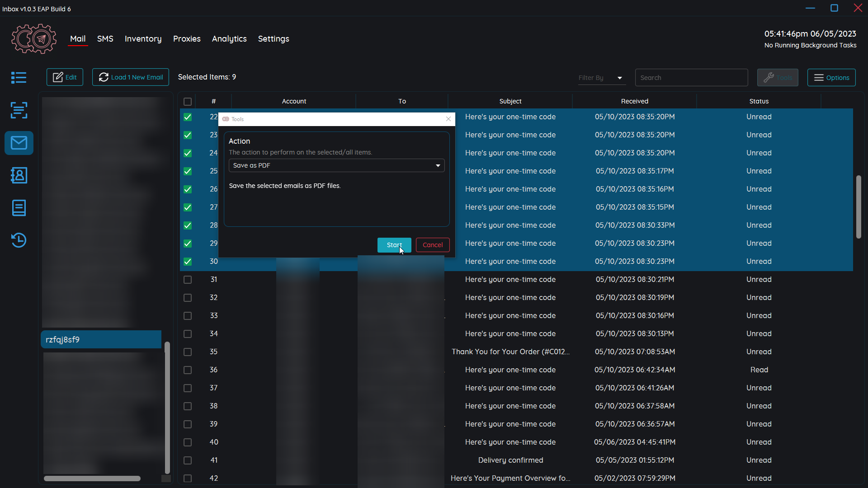This screenshot has width=868, height=488.
Task: Check the checkbox for row 42
Action: click(188, 479)
